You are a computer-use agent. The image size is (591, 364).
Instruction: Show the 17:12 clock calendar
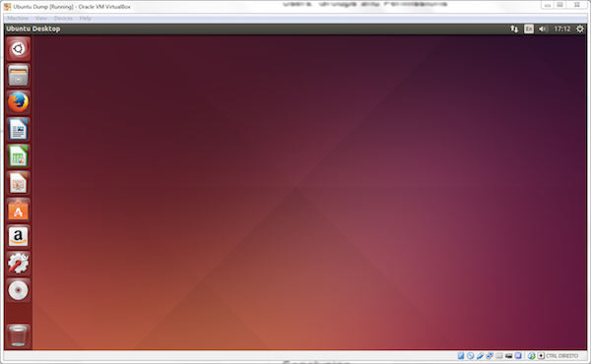click(562, 29)
